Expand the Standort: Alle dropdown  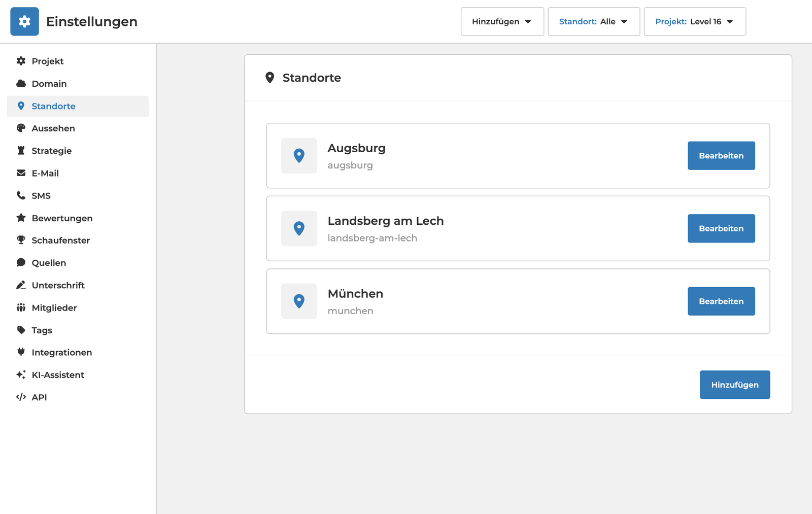(x=593, y=21)
